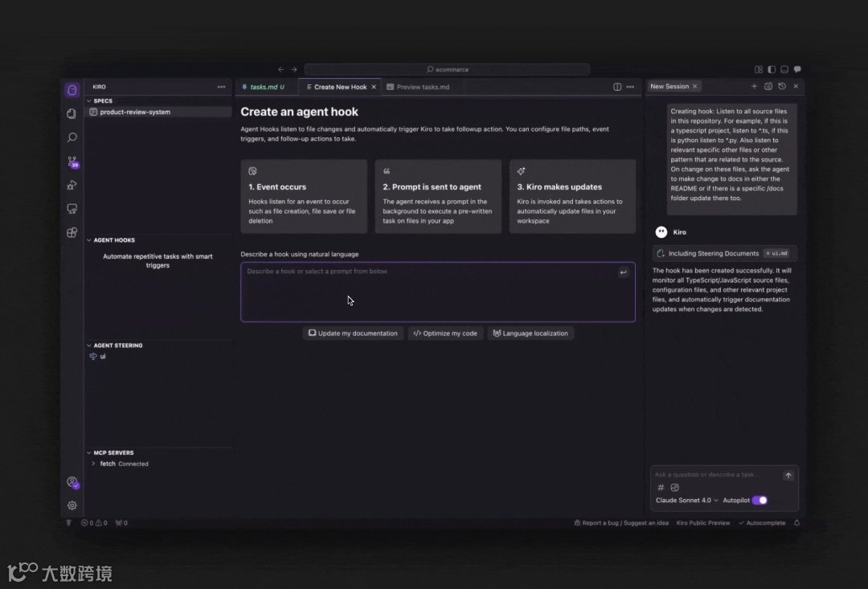Click the ports status indicator
Screen dimensions: 868x589
point(121,523)
